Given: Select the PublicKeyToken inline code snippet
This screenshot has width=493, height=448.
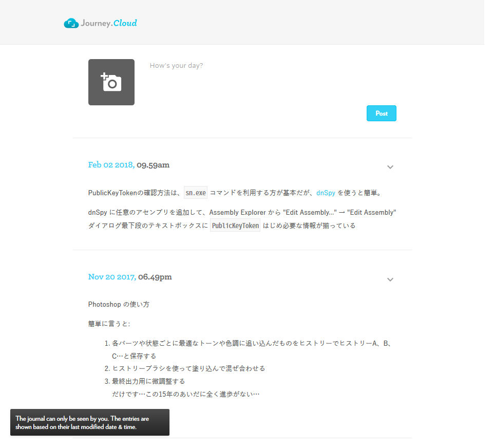Looking at the screenshot, I should tap(235, 225).
